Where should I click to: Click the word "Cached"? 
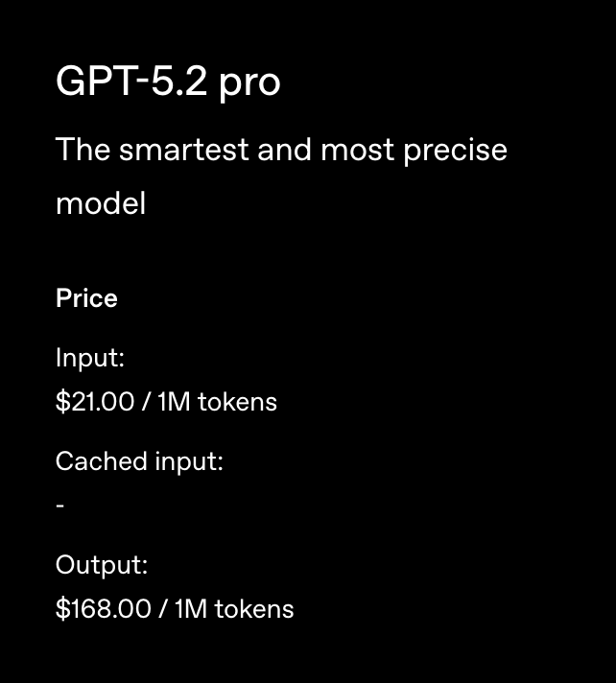(102, 461)
